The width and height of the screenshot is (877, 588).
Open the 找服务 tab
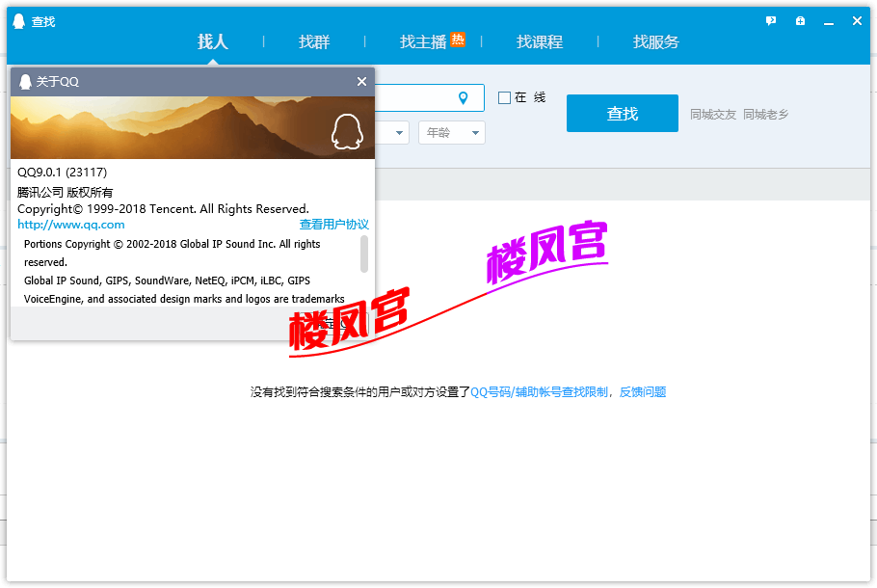(655, 42)
